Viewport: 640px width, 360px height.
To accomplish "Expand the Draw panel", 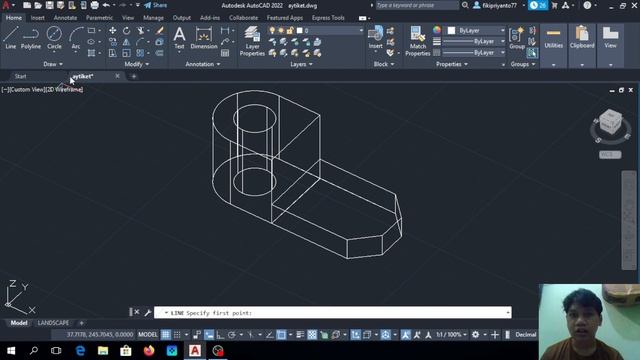I will pos(53,64).
